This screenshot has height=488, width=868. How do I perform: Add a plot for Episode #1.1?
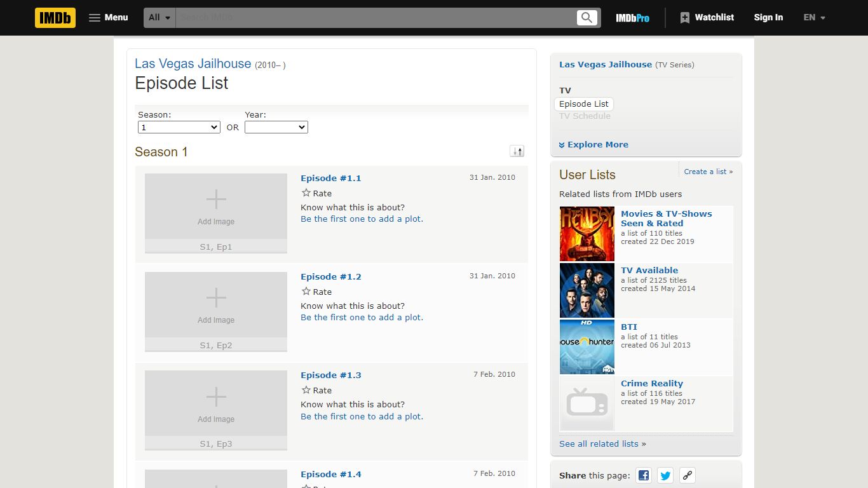[x=362, y=219]
